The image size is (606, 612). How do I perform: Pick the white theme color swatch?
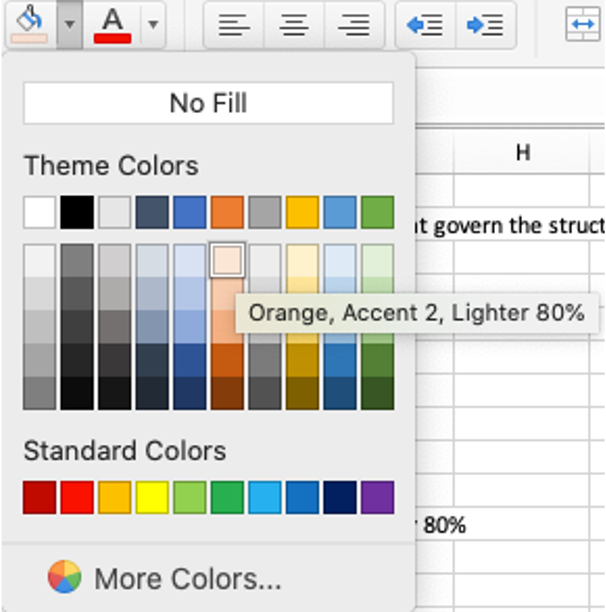40,212
